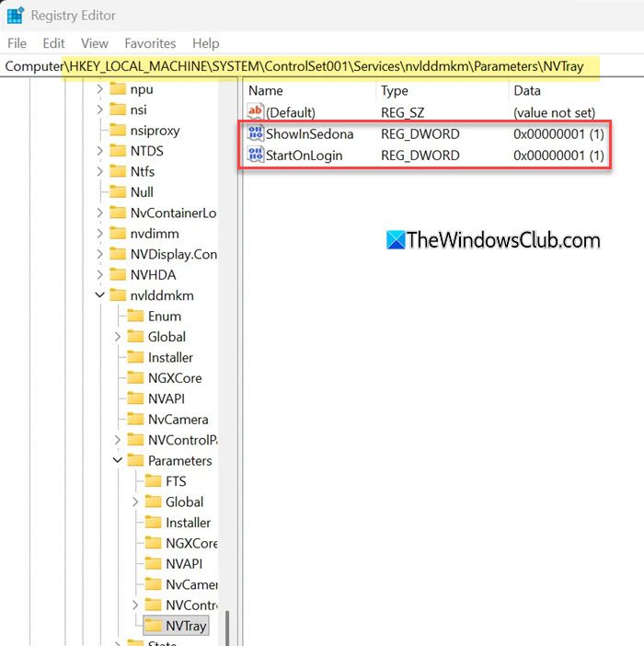
Task: Select the Ntfs folder icon
Action: [x=118, y=171]
